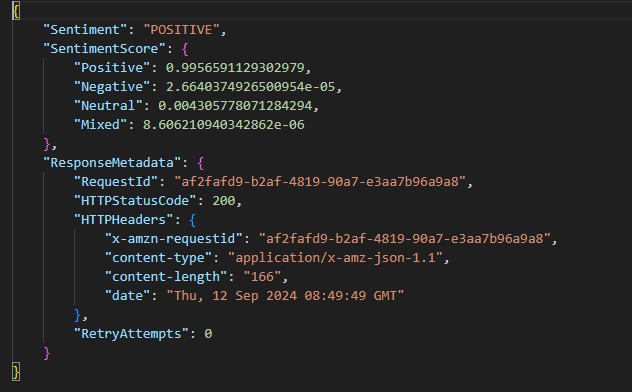Image resolution: width=632 pixels, height=392 pixels.
Task: Click the "Positive" score value 0.9956591129302979
Action: click(235, 68)
